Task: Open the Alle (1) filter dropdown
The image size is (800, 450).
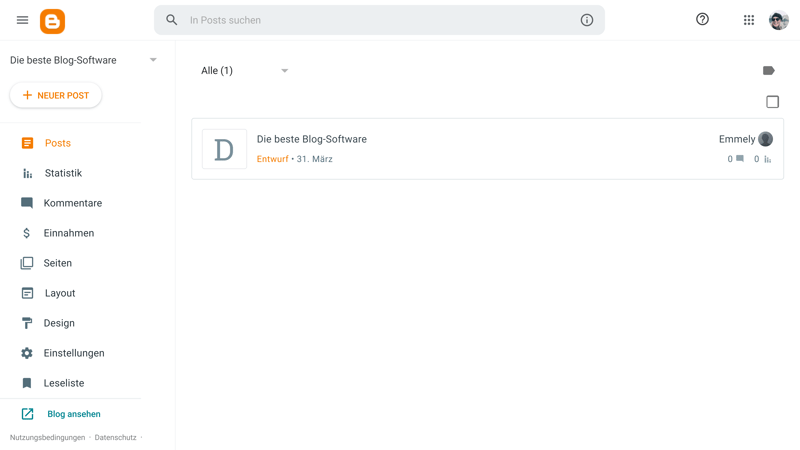Action: tap(244, 70)
